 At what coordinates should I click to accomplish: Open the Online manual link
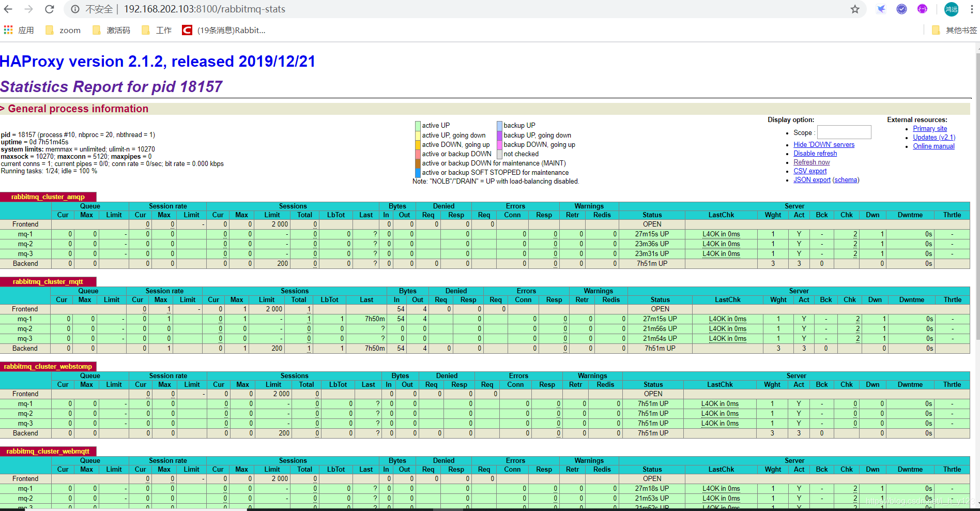coord(933,146)
